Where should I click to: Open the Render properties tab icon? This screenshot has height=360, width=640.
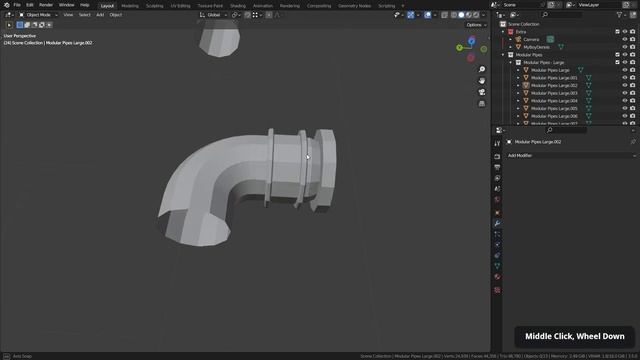(x=497, y=157)
